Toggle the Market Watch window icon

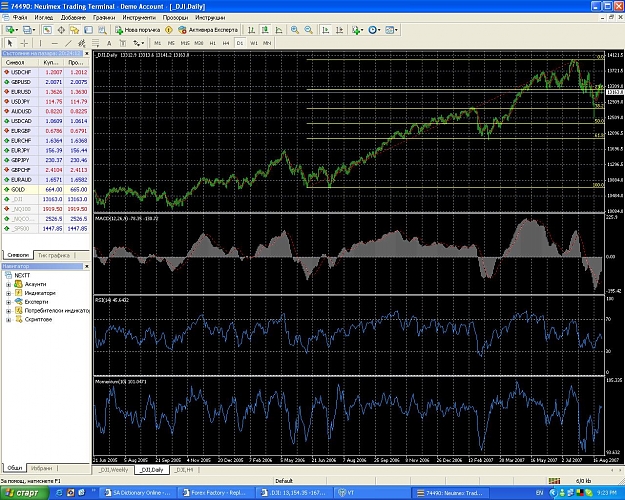click(x=47, y=30)
